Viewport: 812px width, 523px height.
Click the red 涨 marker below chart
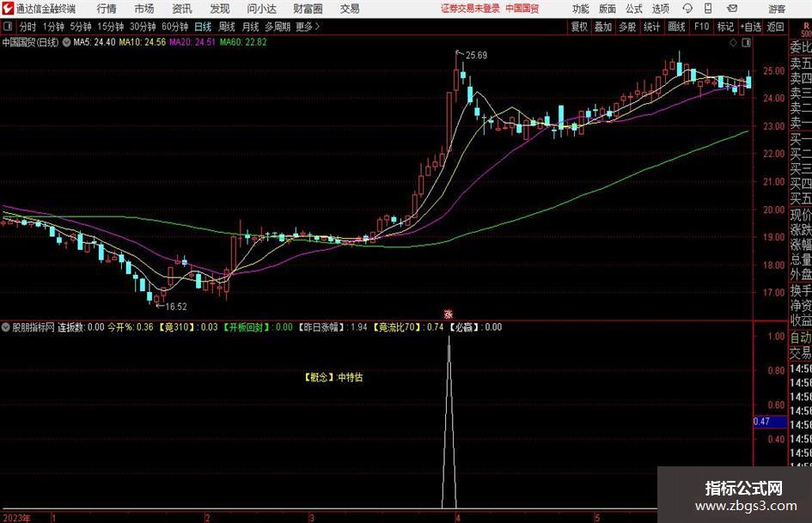449,313
